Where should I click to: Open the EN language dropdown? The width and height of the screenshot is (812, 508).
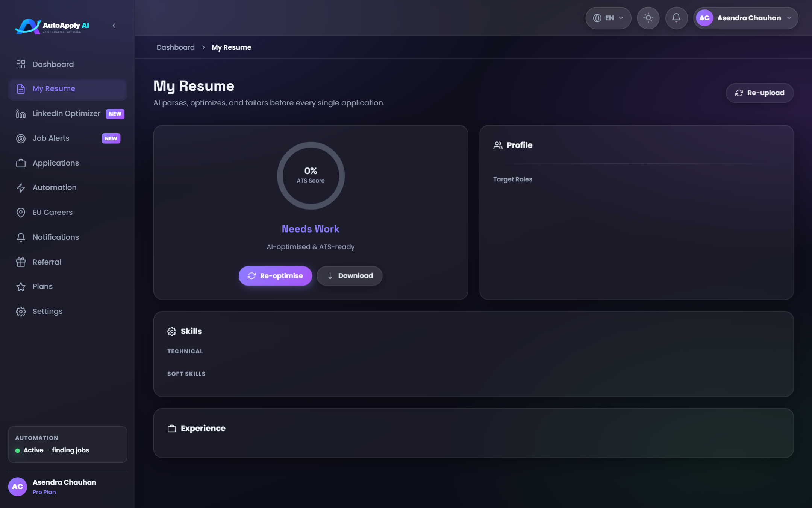click(x=608, y=18)
